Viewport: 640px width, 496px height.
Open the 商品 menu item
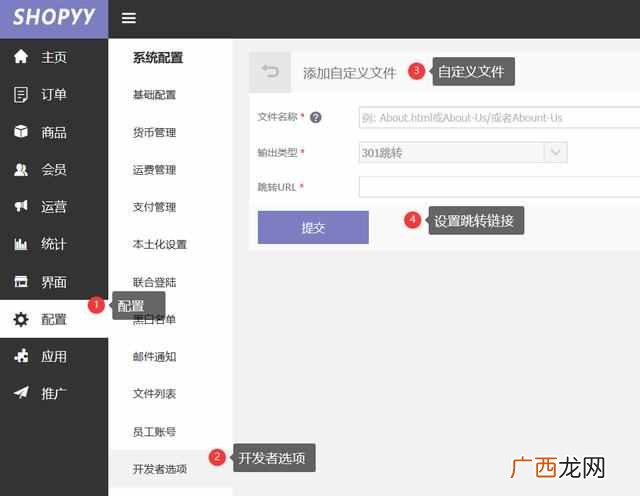click(x=53, y=132)
